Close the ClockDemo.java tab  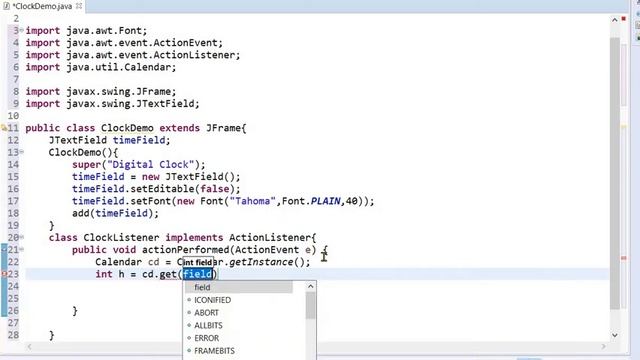click(x=79, y=6)
